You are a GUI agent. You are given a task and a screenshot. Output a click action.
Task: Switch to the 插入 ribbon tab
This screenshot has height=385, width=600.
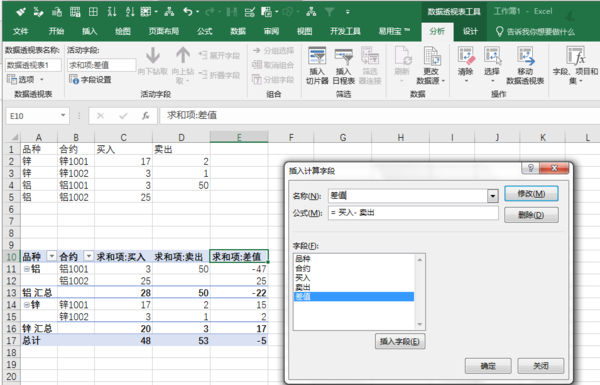click(89, 31)
